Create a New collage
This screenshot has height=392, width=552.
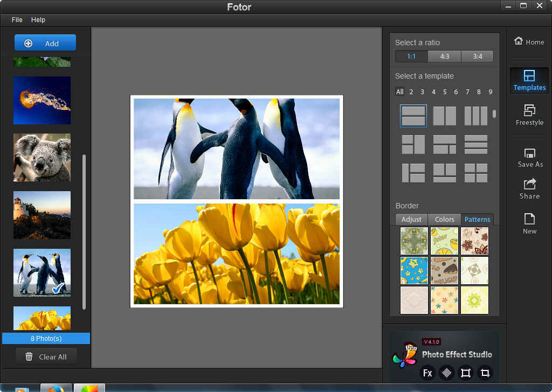pyautogui.click(x=529, y=223)
